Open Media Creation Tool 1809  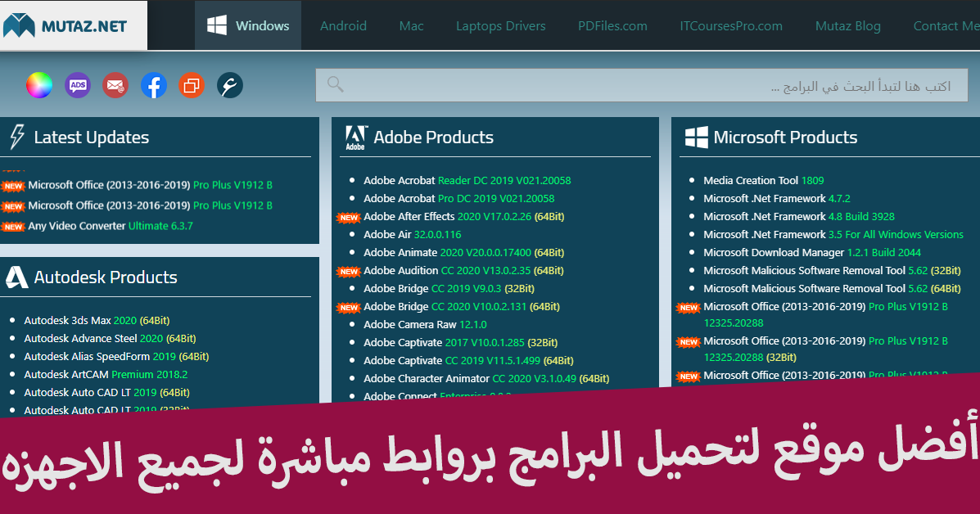pyautogui.click(x=764, y=181)
